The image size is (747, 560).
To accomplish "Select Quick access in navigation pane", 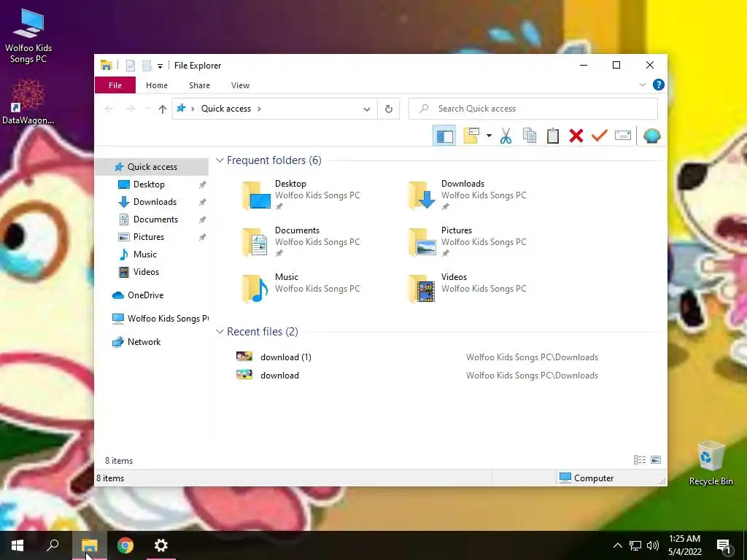I will tap(152, 167).
